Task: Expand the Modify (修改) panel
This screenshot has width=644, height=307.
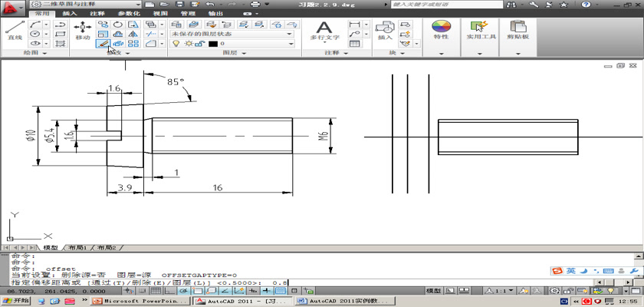Action: coord(118,53)
